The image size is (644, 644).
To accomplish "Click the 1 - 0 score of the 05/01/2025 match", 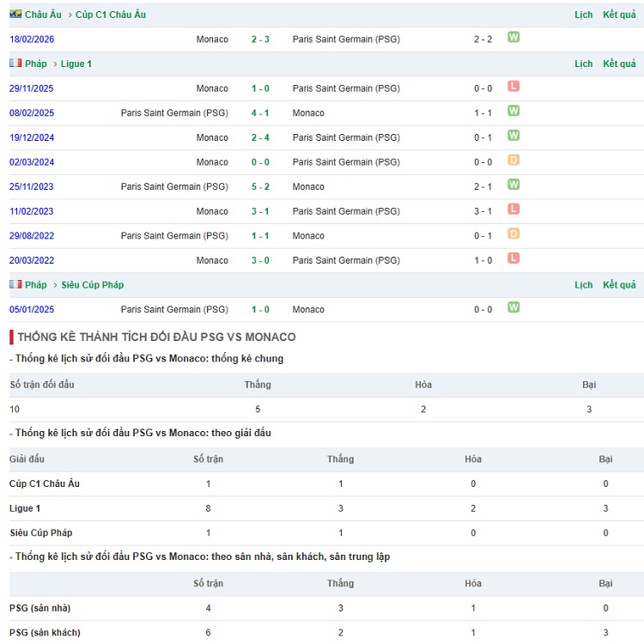I will [x=260, y=309].
